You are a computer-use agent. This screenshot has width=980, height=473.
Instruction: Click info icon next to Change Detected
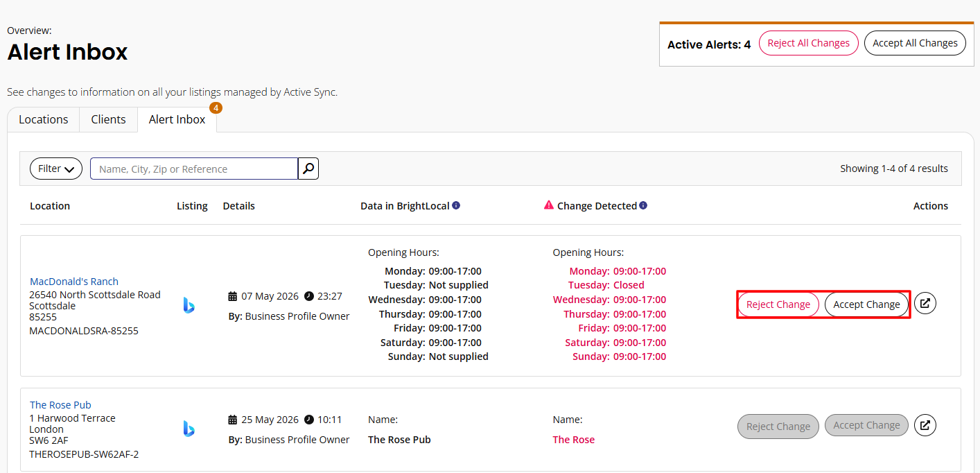(x=643, y=205)
